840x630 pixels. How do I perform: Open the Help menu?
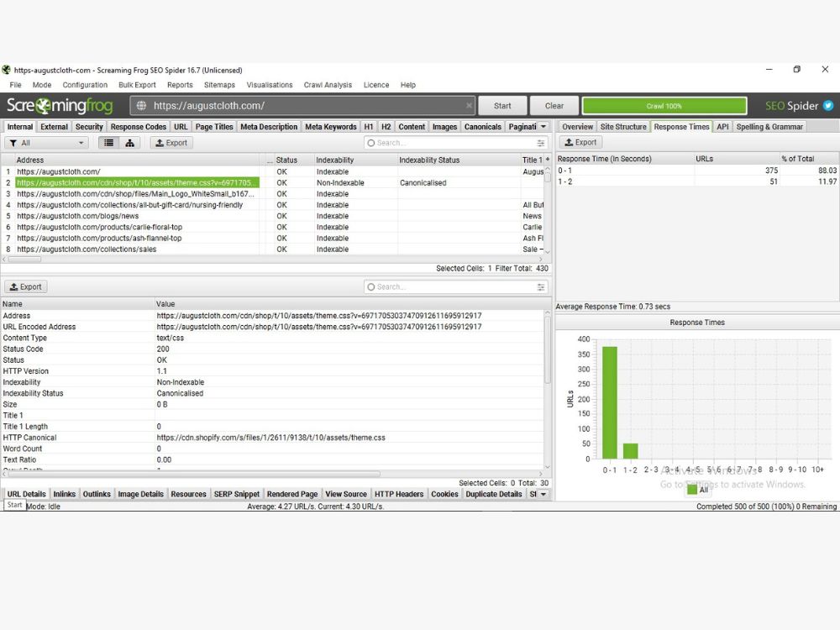click(x=407, y=85)
